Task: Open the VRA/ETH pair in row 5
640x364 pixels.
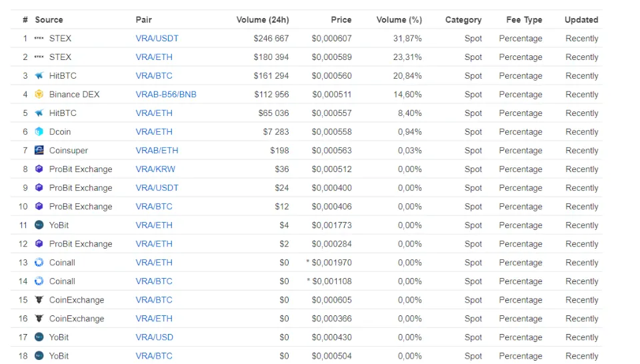Action: click(154, 113)
